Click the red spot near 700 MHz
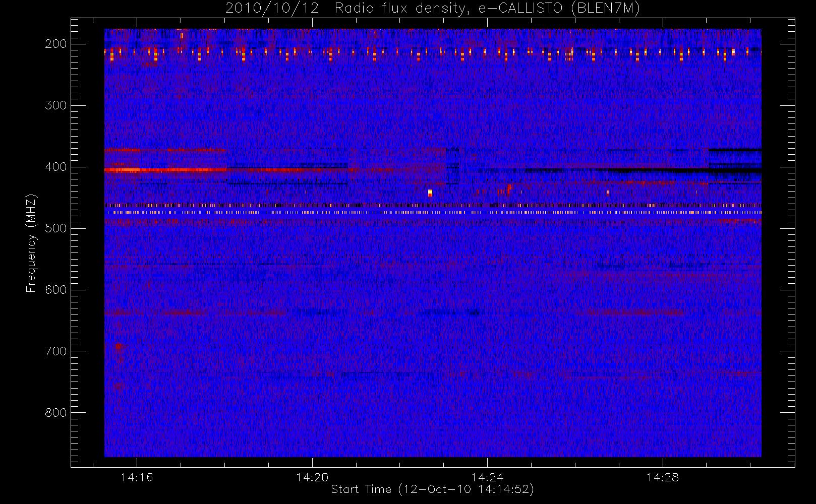Image resolution: width=816 pixels, height=504 pixels. tap(119, 347)
